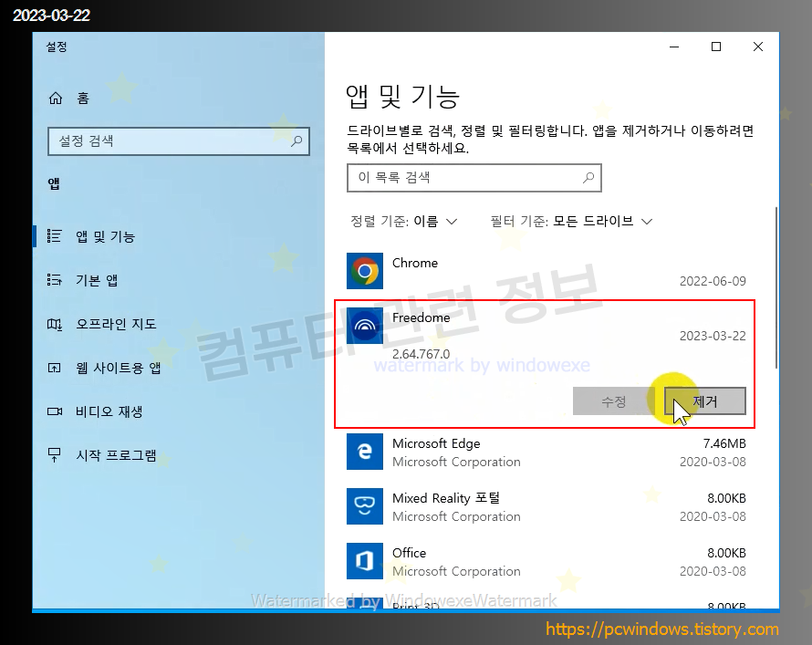Click Freedome version 2.64.767.0 text
Viewport: 812px width, 645px height.
click(x=421, y=354)
